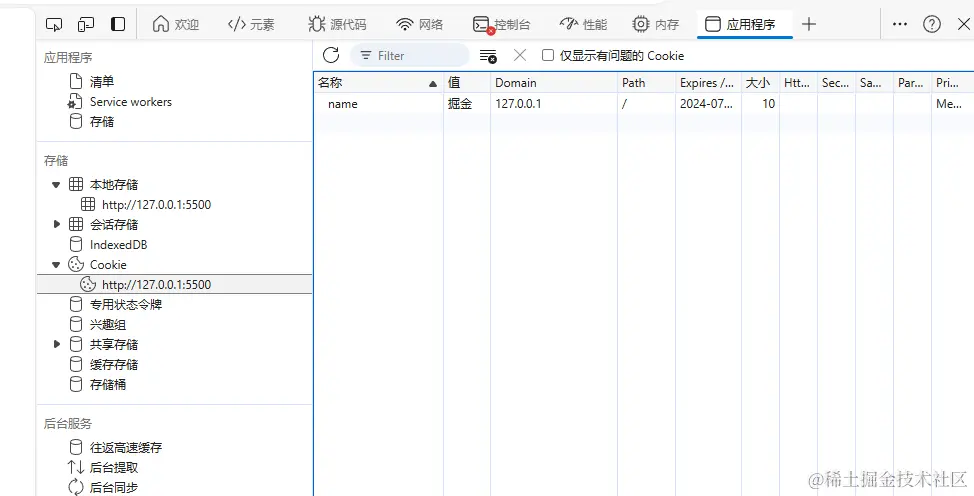
Task: Open the 欢迎 welcome tab
Action: pyautogui.click(x=176, y=24)
